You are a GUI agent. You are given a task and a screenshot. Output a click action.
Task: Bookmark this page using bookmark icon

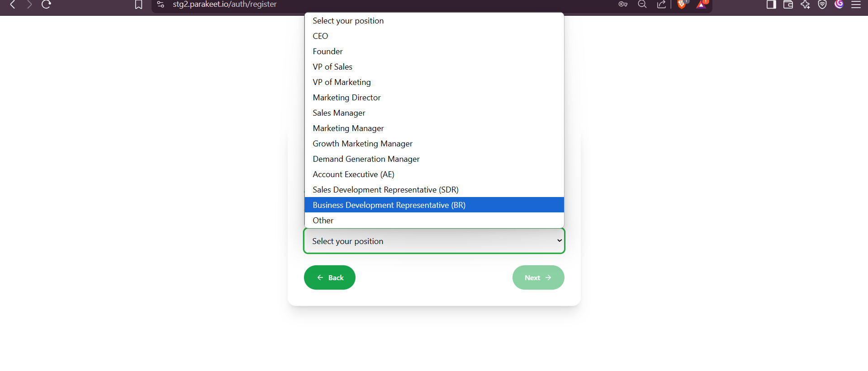pos(138,5)
